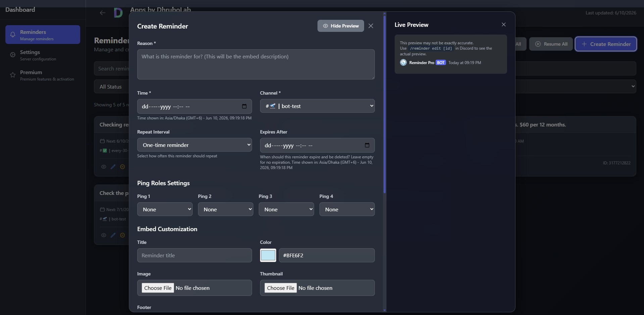This screenshot has height=315, width=644.
Task: Pause the 'Check the' reminder
Action: pyautogui.click(x=122, y=235)
